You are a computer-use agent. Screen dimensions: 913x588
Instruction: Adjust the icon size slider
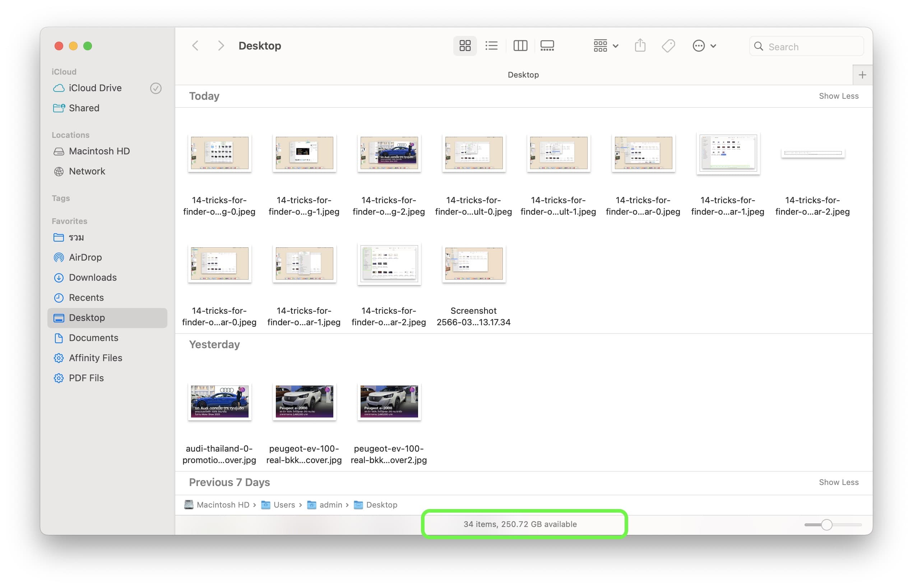pyautogui.click(x=826, y=524)
